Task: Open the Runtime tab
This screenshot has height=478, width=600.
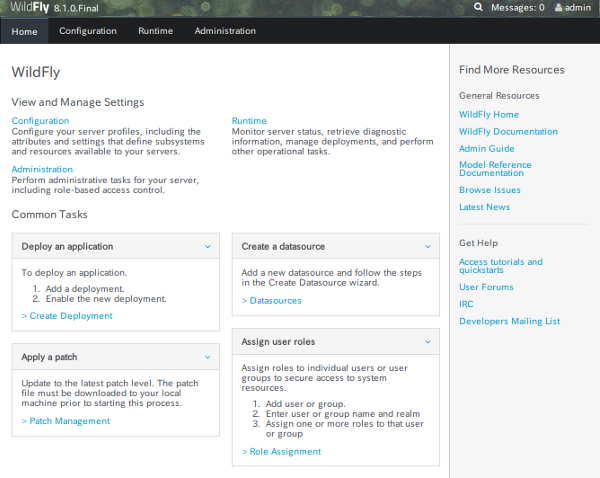Action: click(x=155, y=31)
